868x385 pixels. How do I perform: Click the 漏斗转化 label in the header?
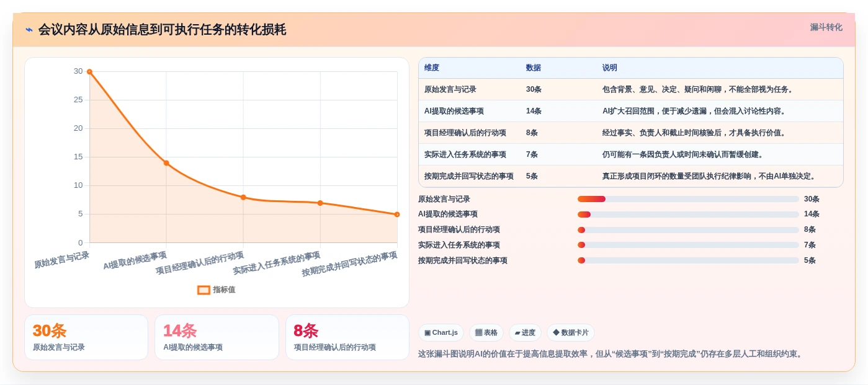tap(826, 27)
